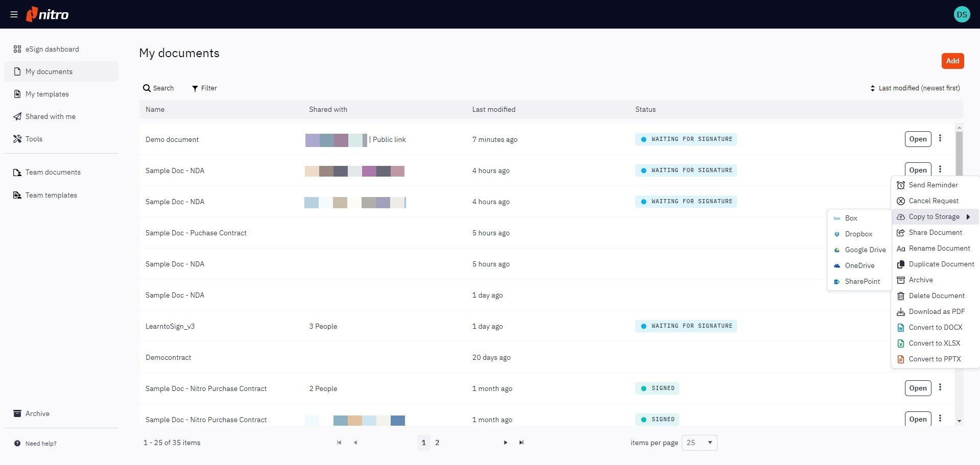This screenshot has width=980, height=465.
Task: Go to page 2 of documents
Action: [x=437, y=443]
